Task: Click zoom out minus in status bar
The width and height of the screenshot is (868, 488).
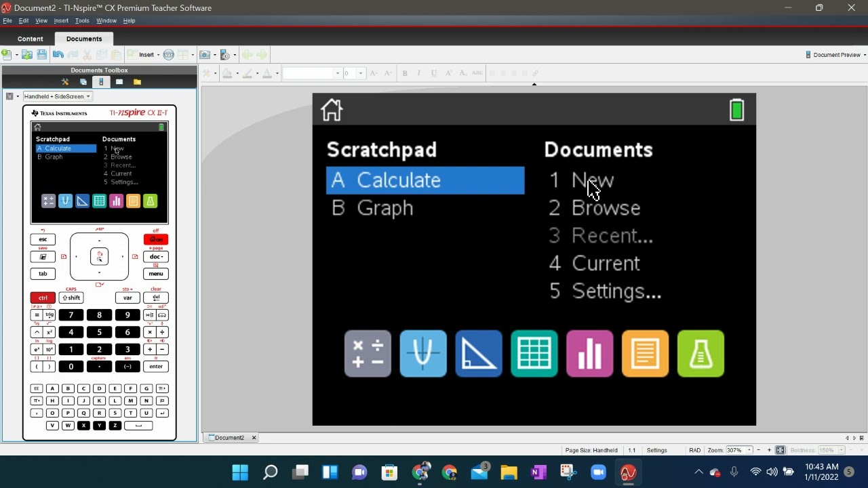Action: point(759,450)
